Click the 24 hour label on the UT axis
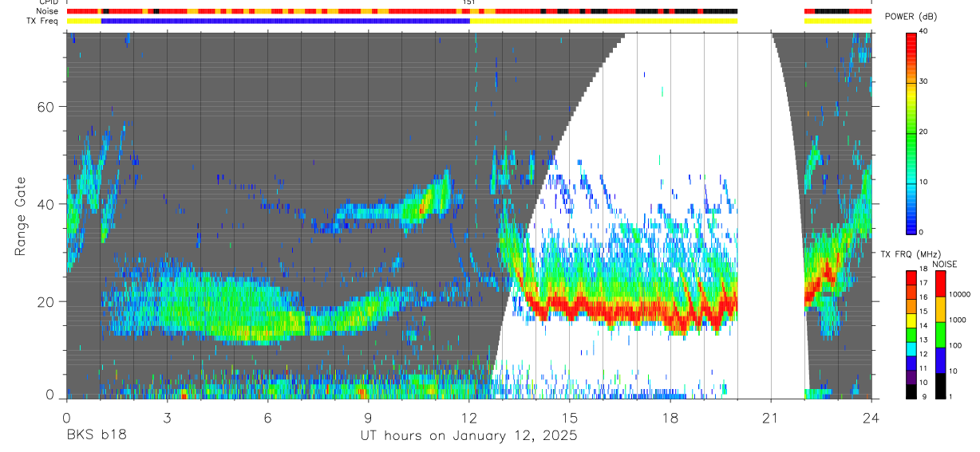Screen dimensions: 980x452 click(x=871, y=416)
